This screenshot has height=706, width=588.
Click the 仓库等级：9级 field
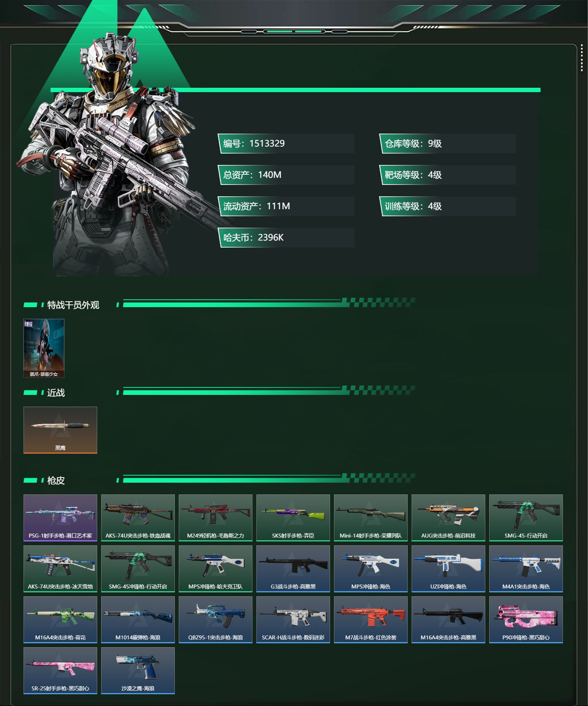pyautogui.click(x=448, y=143)
